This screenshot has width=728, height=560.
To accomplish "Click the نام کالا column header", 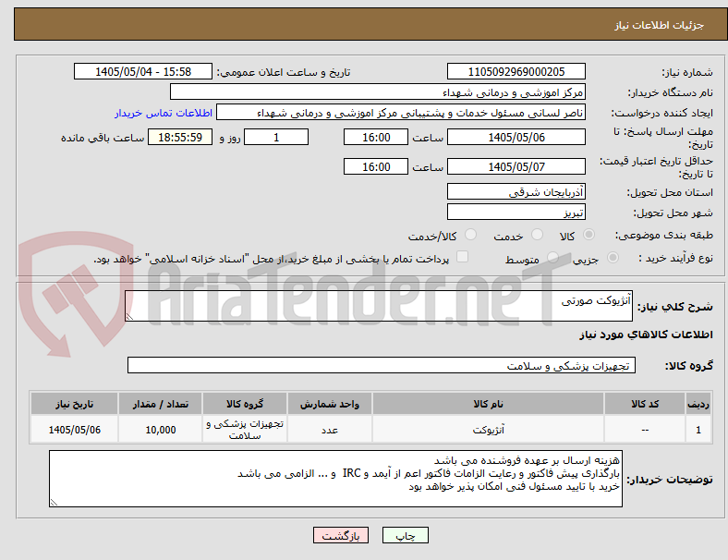I will 488,404.
